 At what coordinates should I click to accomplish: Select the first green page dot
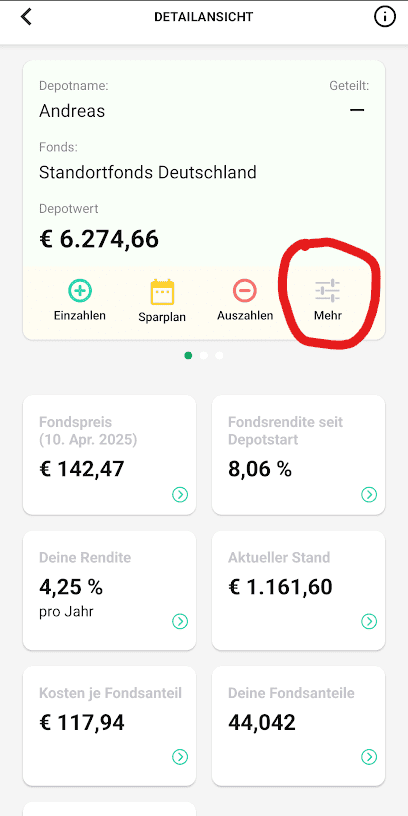pos(188,355)
